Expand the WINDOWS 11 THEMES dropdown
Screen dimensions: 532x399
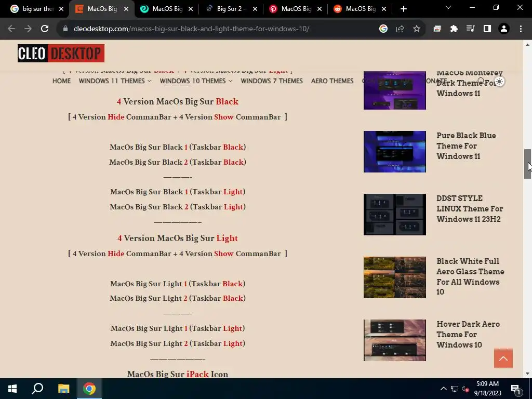(x=115, y=81)
